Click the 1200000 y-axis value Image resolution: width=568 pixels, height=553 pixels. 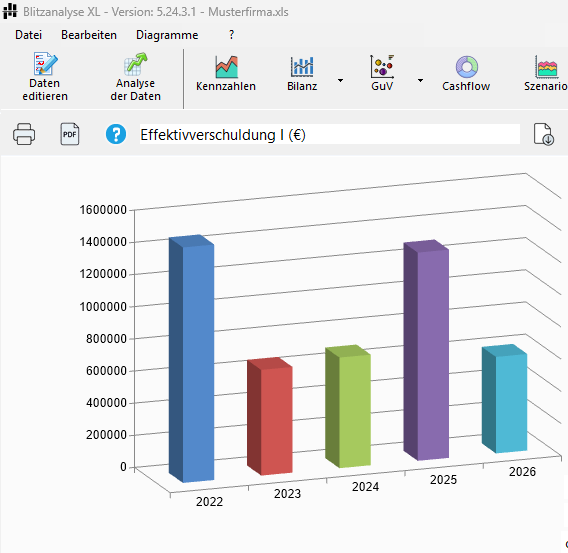click(x=103, y=274)
